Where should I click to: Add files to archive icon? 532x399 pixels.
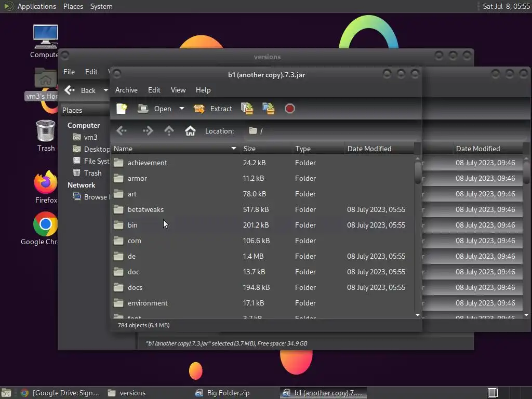click(x=247, y=109)
